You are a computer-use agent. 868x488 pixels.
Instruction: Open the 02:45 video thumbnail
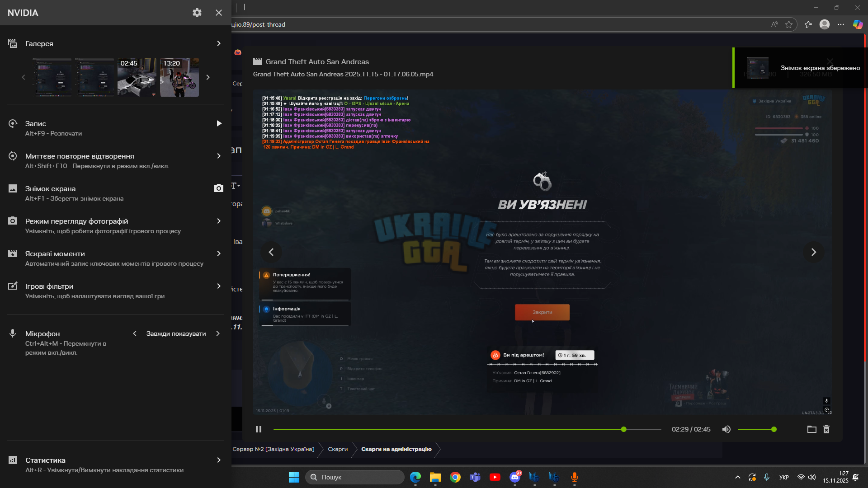coord(137,77)
